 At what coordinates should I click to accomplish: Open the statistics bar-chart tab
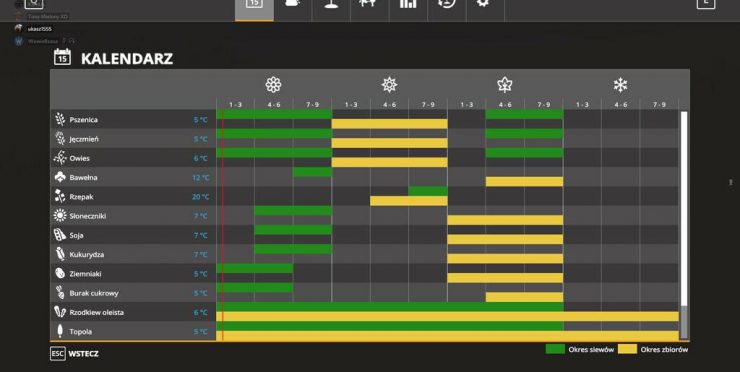tap(408, 4)
